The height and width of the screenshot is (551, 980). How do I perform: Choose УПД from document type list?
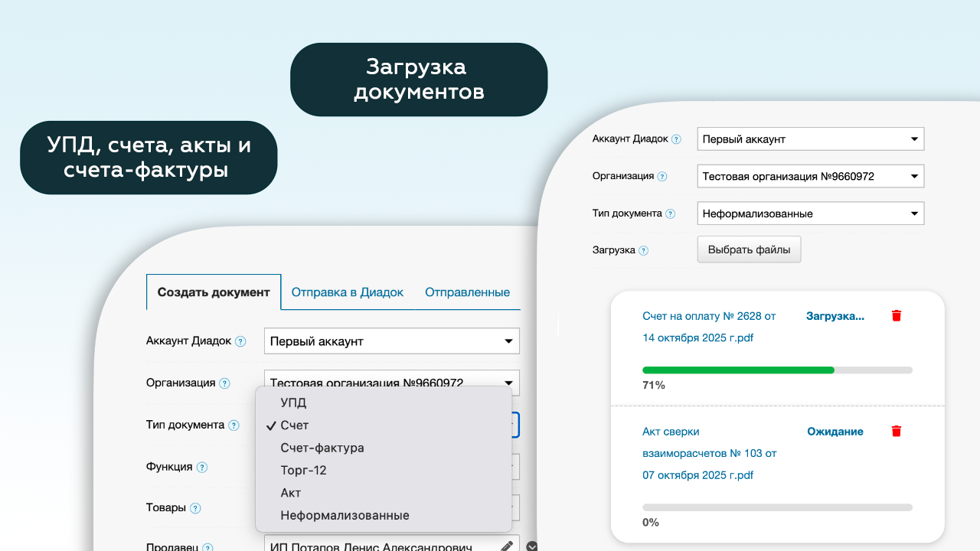click(x=293, y=403)
